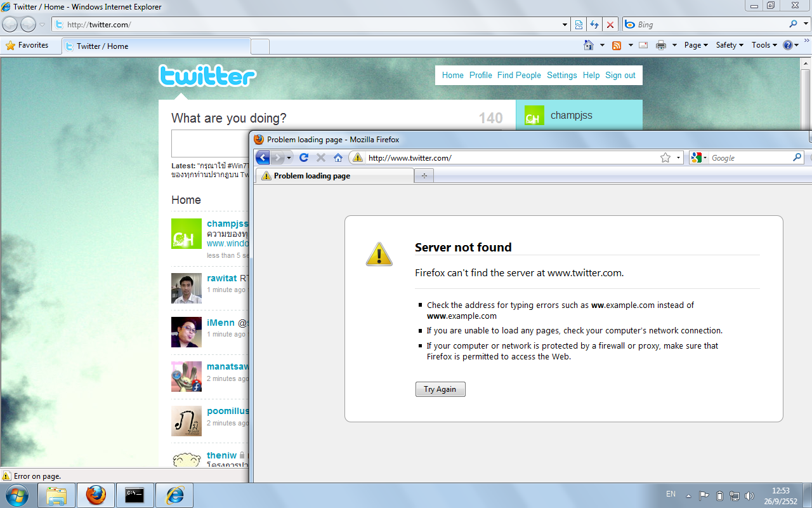Click the rawitat avatar thumbnail

pyautogui.click(x=187, y=288)
